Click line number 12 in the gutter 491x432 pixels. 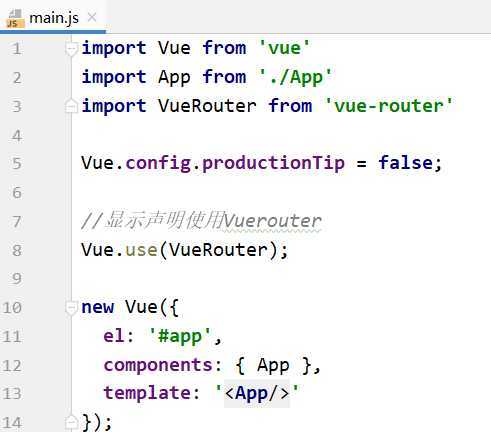click(12, 366)
